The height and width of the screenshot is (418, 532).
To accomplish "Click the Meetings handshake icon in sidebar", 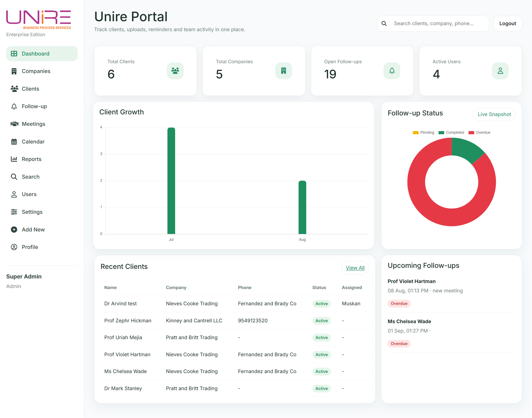I will [14, 124].
